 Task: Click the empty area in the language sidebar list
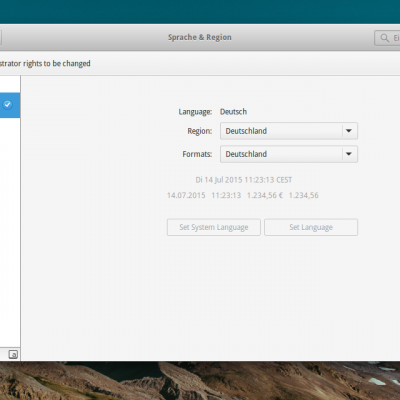click(10, 233)
